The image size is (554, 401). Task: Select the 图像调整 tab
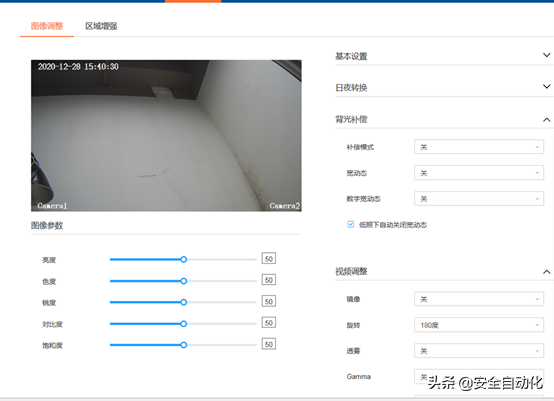(47, 26)
